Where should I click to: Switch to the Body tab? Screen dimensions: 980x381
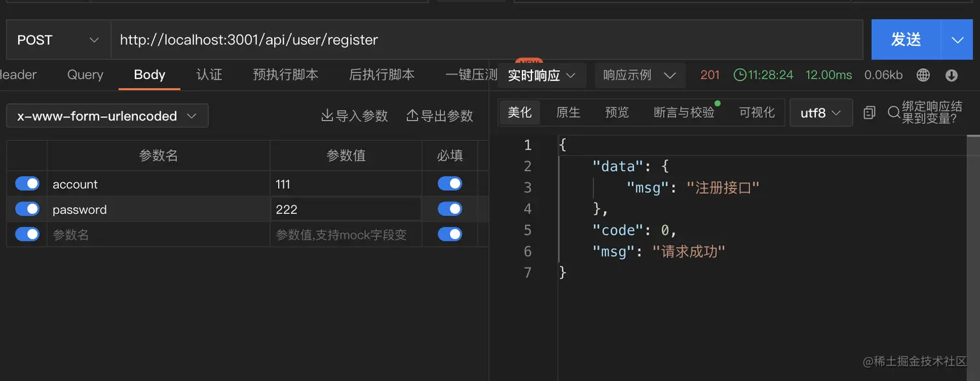point(149,75)
